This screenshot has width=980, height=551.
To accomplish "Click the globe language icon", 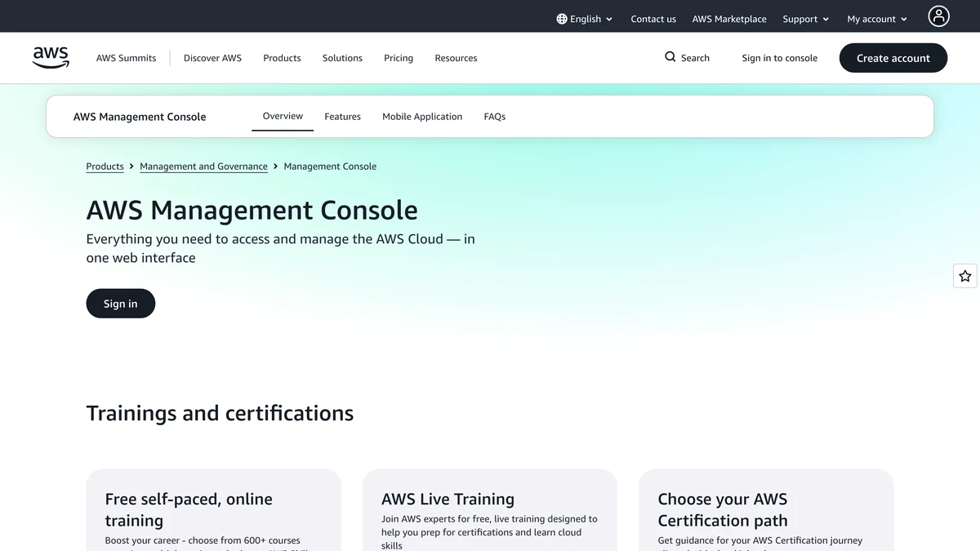I will click(x=562, y=19).
